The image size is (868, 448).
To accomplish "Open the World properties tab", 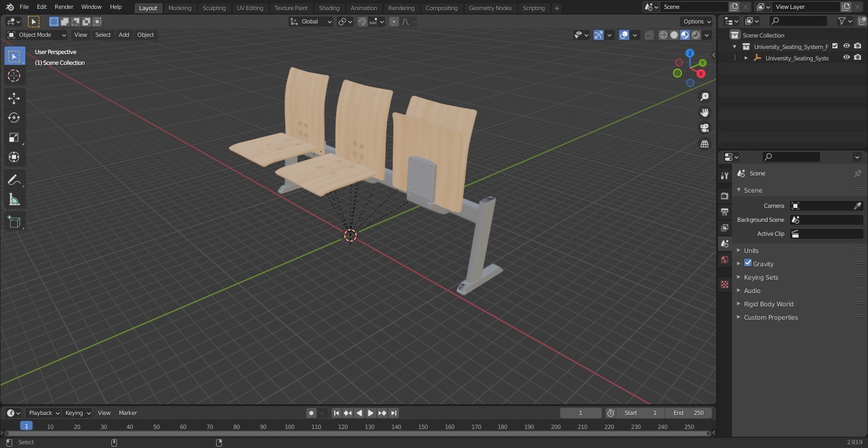I will (x=724, y=259).
